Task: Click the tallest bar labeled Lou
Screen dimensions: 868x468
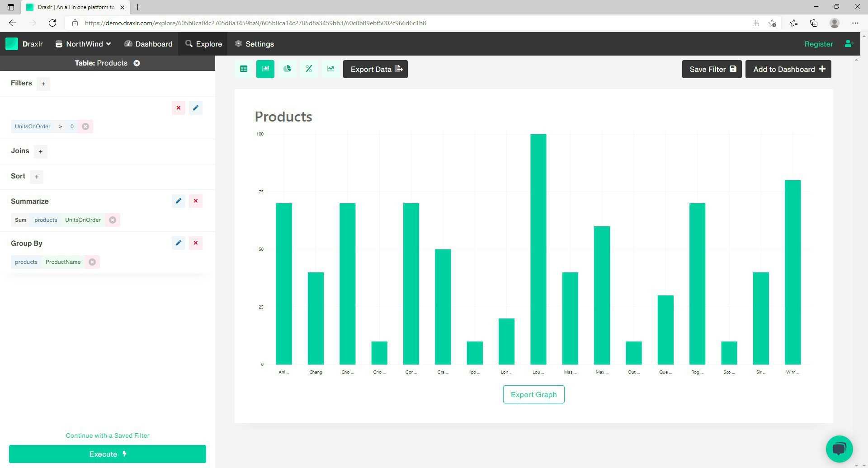Action: [x=538, y=249]
